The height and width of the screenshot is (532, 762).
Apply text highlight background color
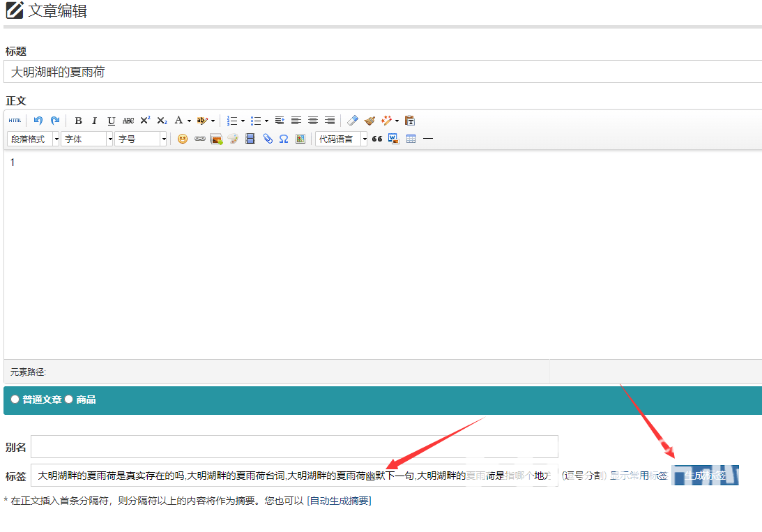coord(202,121)
